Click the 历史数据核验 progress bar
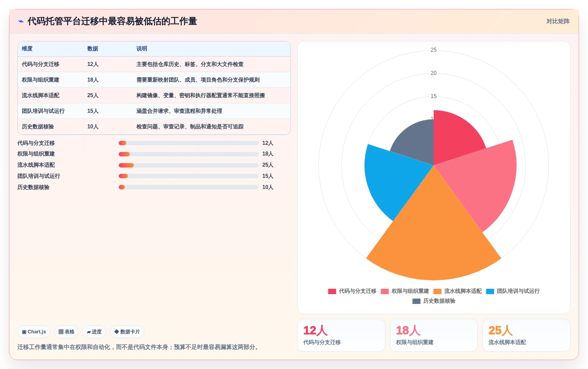The image size is (588, 369). pyautogui.click(x=189, y=187)
